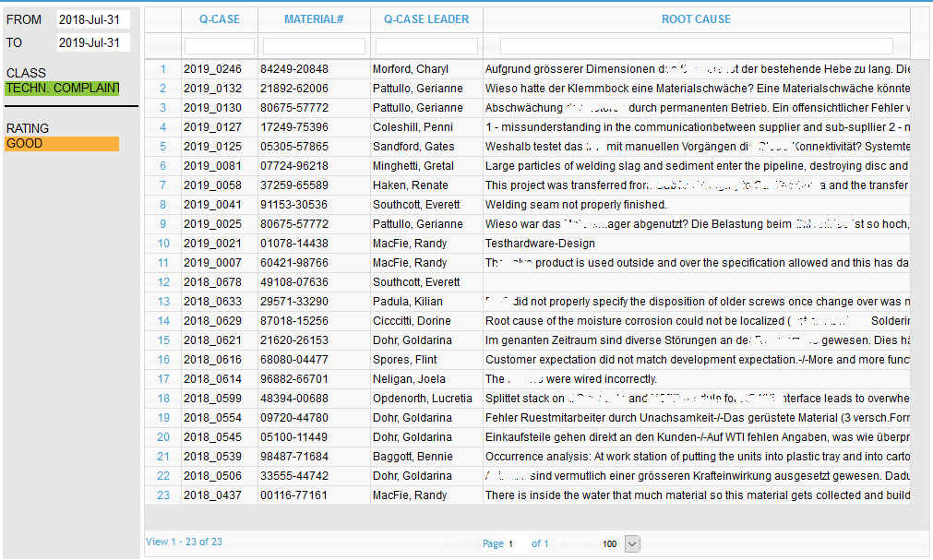The image size is (933, 560).
Task: Select Q-case 2019_0025 cell
Action: point(220,224)
